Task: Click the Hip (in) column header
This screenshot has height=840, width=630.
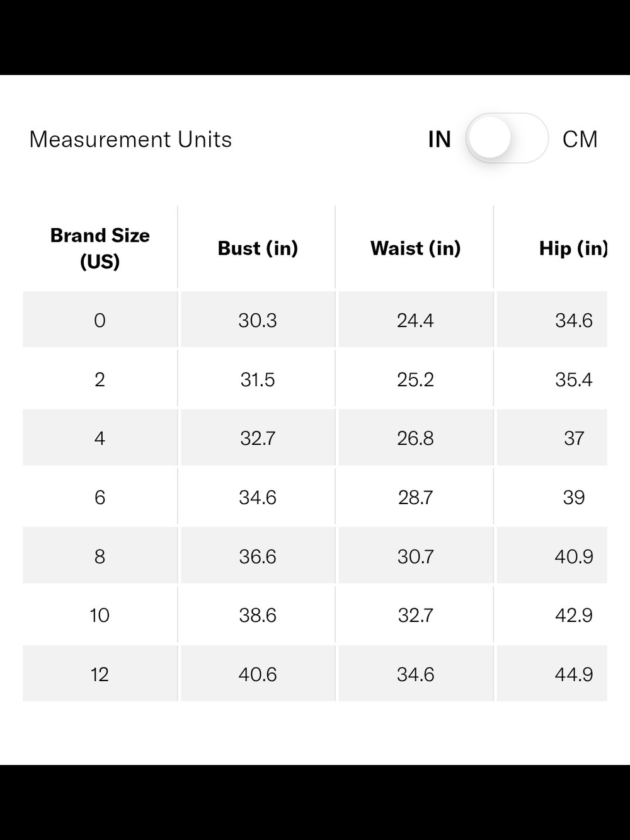Action: (x=573, y=248)
